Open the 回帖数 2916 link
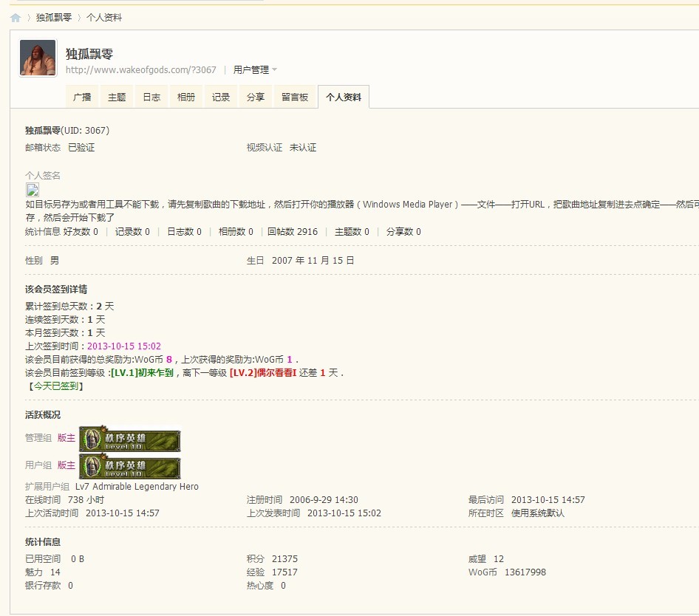Viewport: 699px width, 616px height. click(293, 232)
